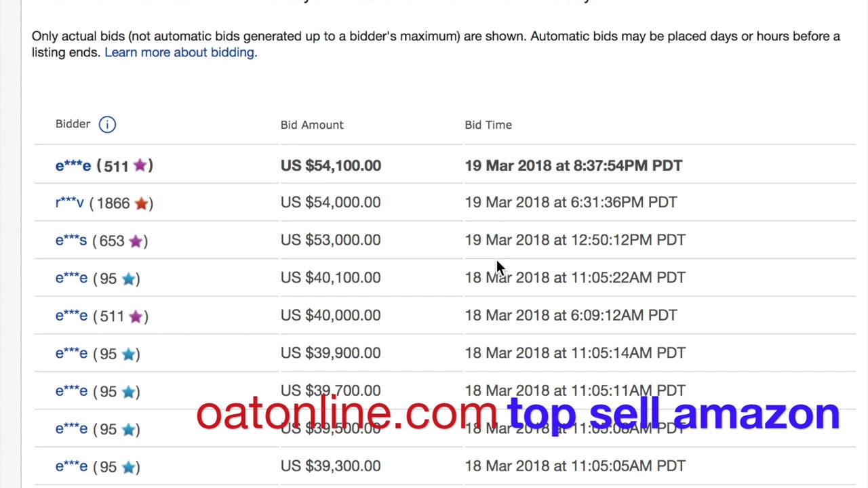The width and height of the screenshot is (868, 488).
Task: Click purple star on the $40,000.00 row
Action: (136, 316)
